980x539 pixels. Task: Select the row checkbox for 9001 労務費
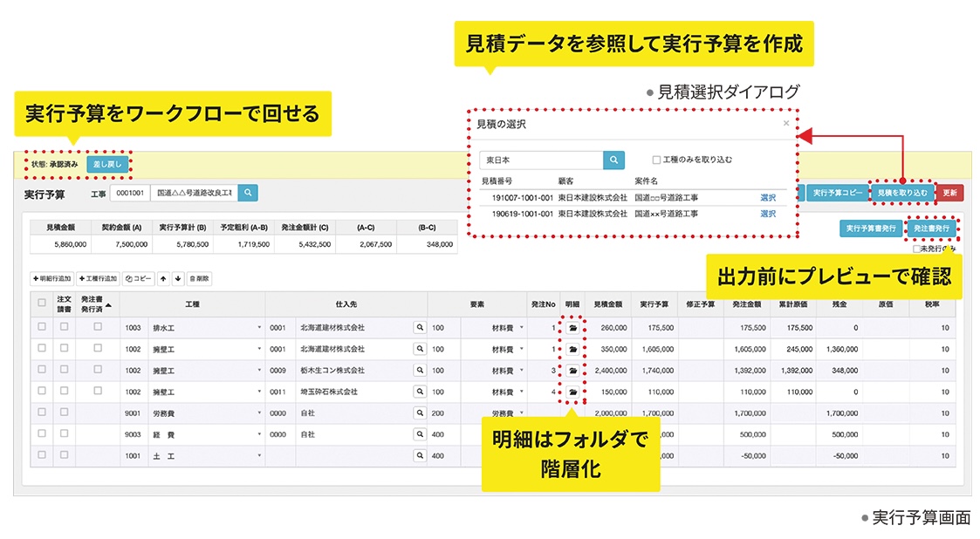click(42, 413)
